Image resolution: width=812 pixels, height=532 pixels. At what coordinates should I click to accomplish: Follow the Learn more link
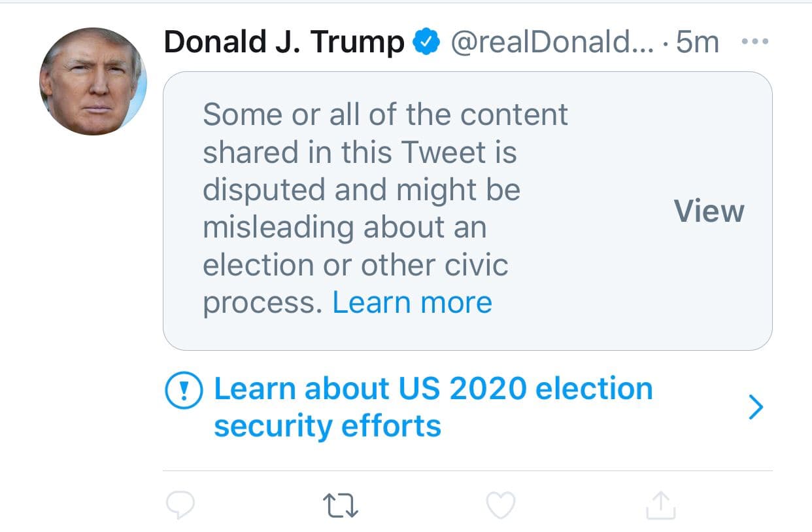pyautogui.click(x=412, y=302)
